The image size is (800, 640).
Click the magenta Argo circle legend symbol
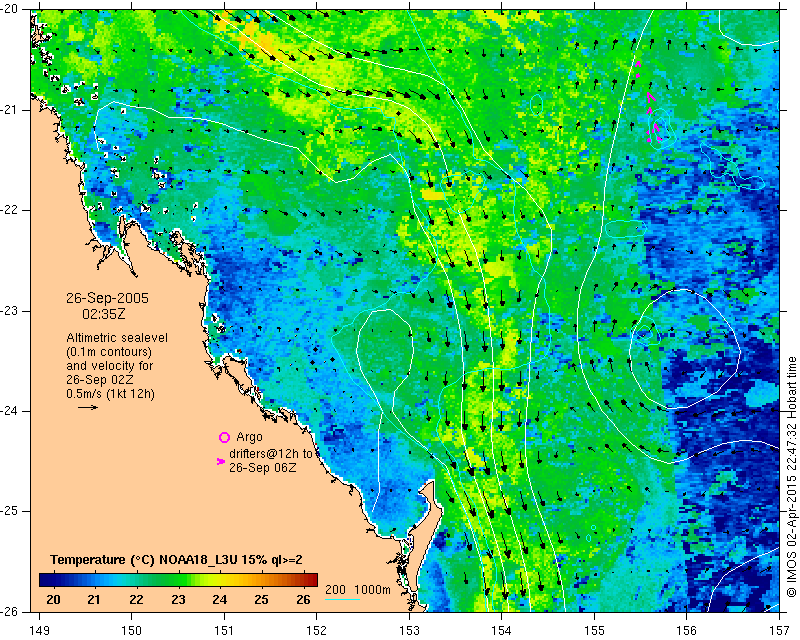click(224, 437)
